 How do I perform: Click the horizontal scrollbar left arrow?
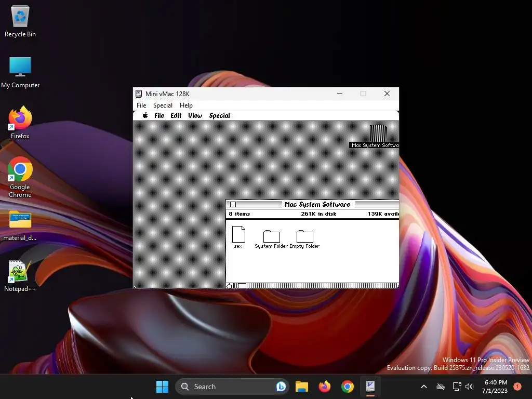[x=229, y=286]
